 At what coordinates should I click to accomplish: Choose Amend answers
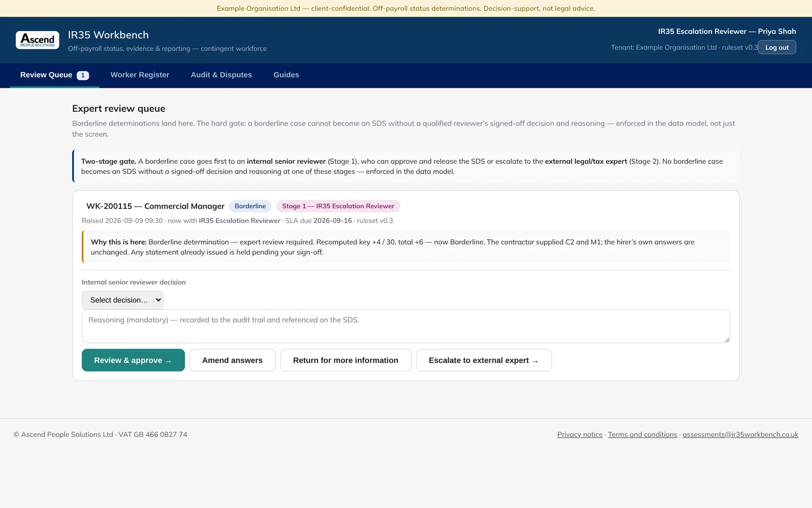tap(232, 360)
